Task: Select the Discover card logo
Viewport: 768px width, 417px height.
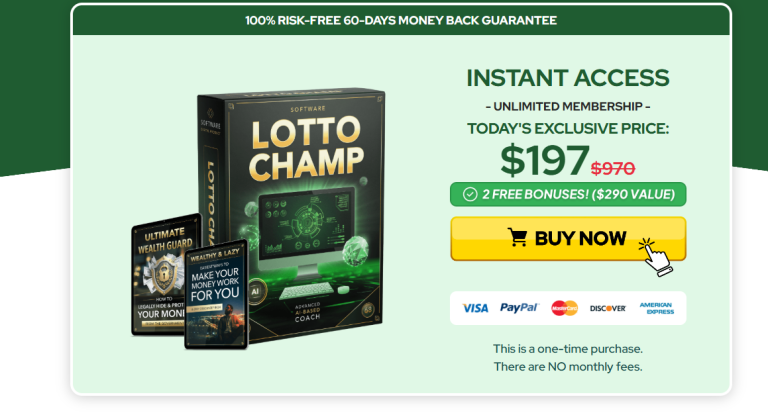Action: click(x=608, y=308)
